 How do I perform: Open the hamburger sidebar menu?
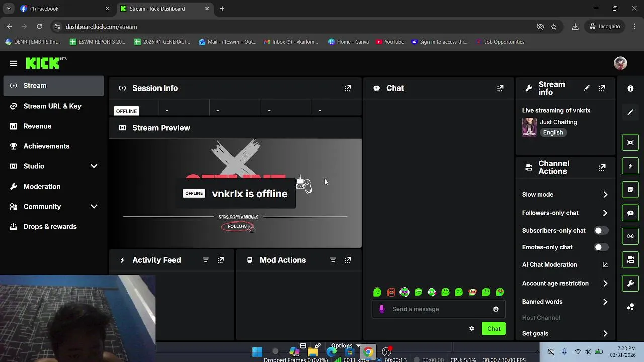[x=14, y=63]
